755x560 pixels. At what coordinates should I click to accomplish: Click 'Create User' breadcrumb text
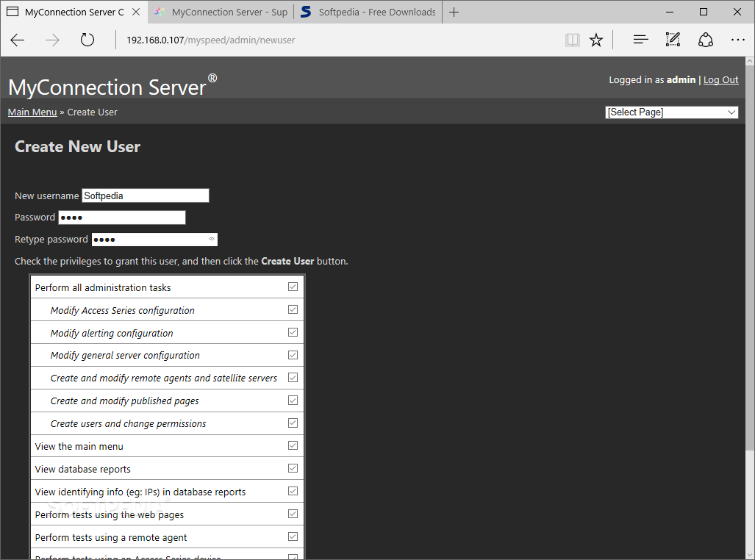pos(92,112)
